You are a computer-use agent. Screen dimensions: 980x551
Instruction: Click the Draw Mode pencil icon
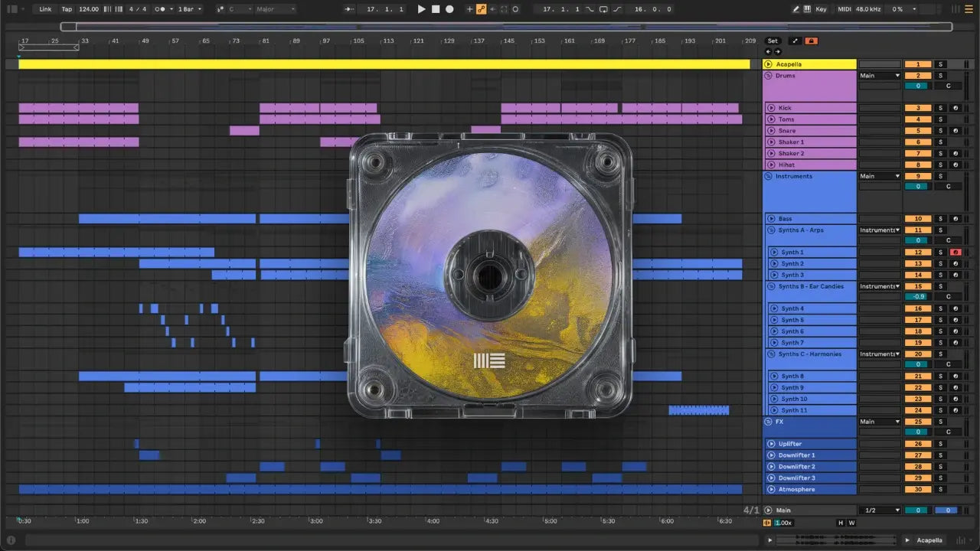coord(796,9)
